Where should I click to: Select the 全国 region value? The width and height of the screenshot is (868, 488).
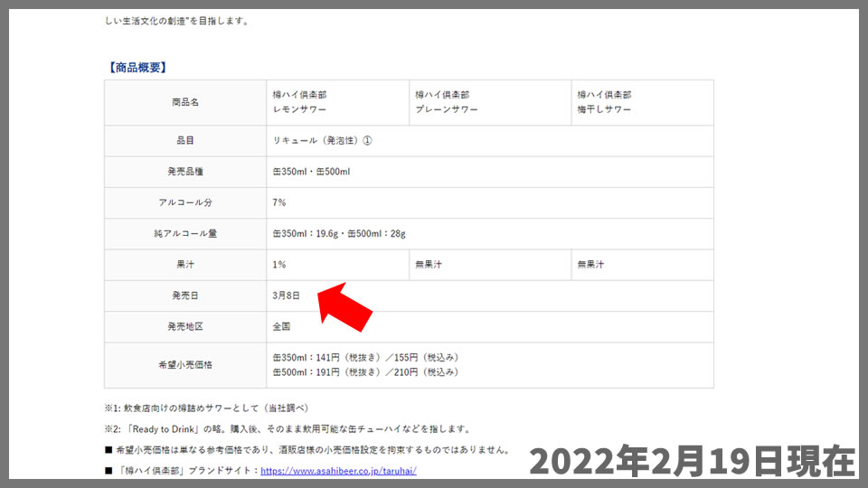click(281, 326)
